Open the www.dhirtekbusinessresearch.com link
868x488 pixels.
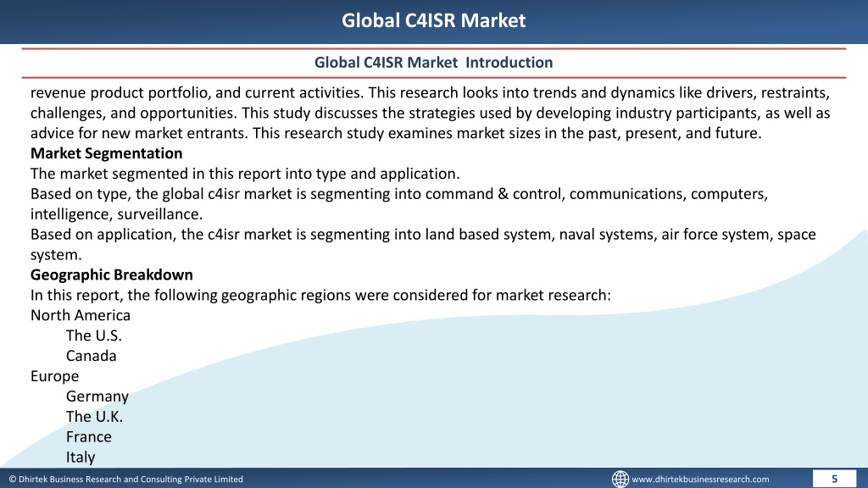click(x=700, y=480)
